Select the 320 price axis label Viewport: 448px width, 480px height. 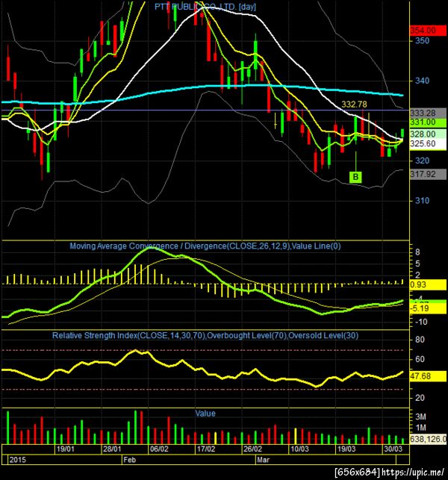(422, 160)
